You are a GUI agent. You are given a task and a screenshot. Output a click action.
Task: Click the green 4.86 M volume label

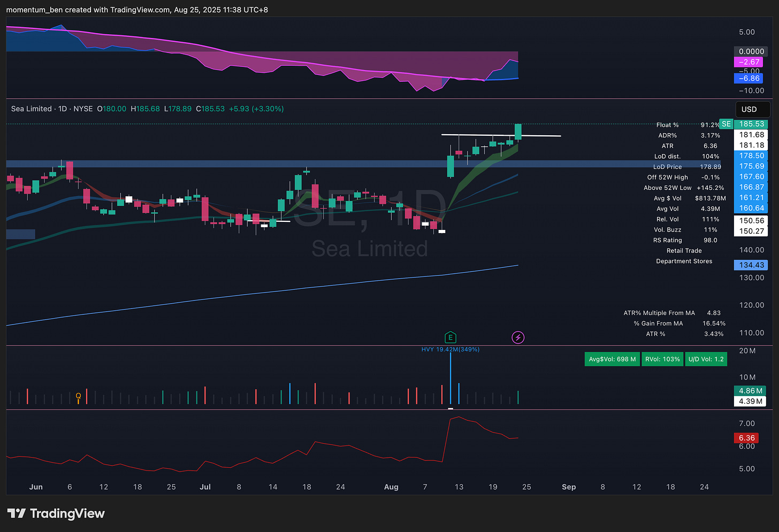(x=750, y=391)
